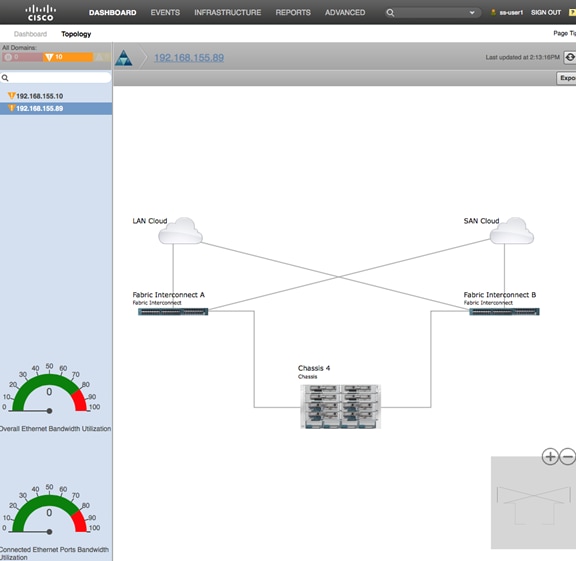Viewport: 576px width, 561px height.
Task: Click the zoom in plus button
Action: 550,457
